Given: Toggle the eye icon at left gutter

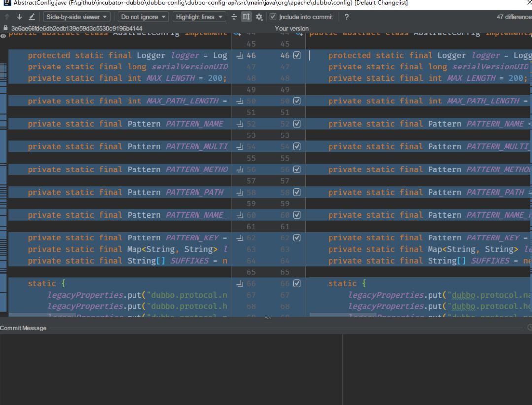Looking at the screenshot, I should 3,36.
